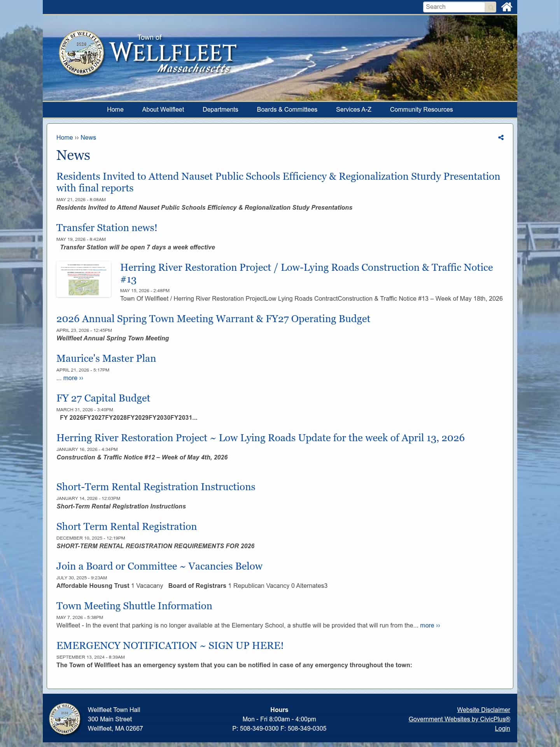560x747 pixels.
Task: Open the About Wellfleet menu
Action: (x=163, y=110)
